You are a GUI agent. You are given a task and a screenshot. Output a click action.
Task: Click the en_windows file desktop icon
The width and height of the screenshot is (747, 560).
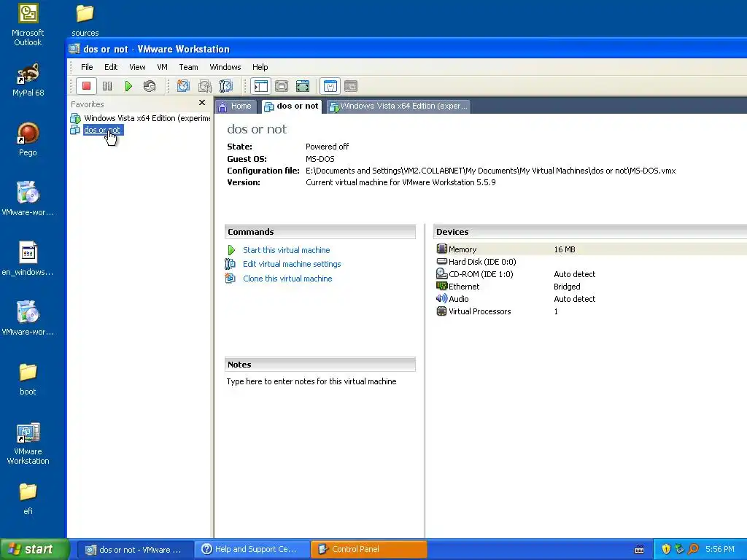coord(28,259)
